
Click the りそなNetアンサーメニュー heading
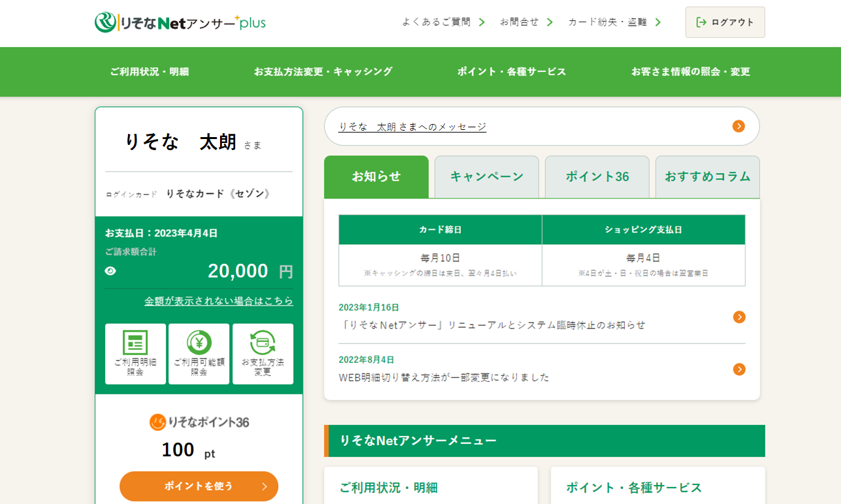pyautogui.click(x=418, y=441)
